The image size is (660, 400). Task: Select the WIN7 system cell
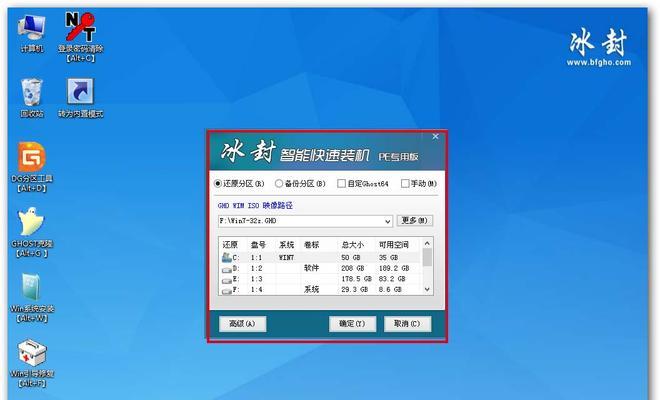[x=286, y=257]
